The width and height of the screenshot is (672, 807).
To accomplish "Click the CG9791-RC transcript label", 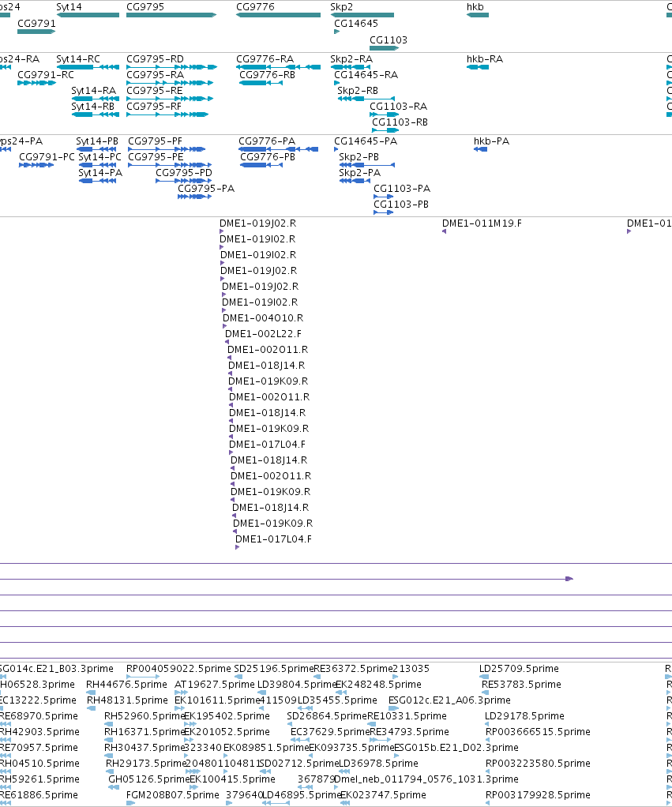I will 46,75.
